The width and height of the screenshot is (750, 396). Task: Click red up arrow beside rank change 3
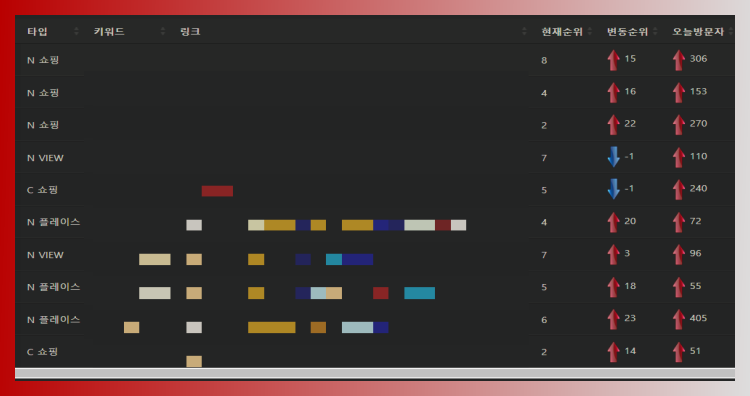613,254
